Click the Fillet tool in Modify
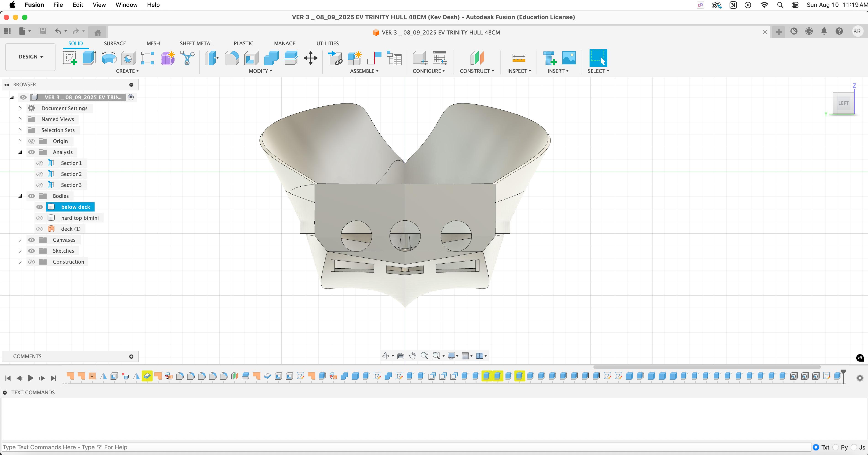The image size is (868, 455). click(x=232, y=58)
